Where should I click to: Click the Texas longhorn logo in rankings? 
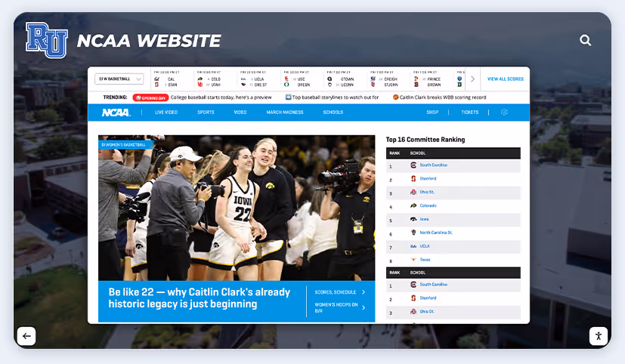413,260
